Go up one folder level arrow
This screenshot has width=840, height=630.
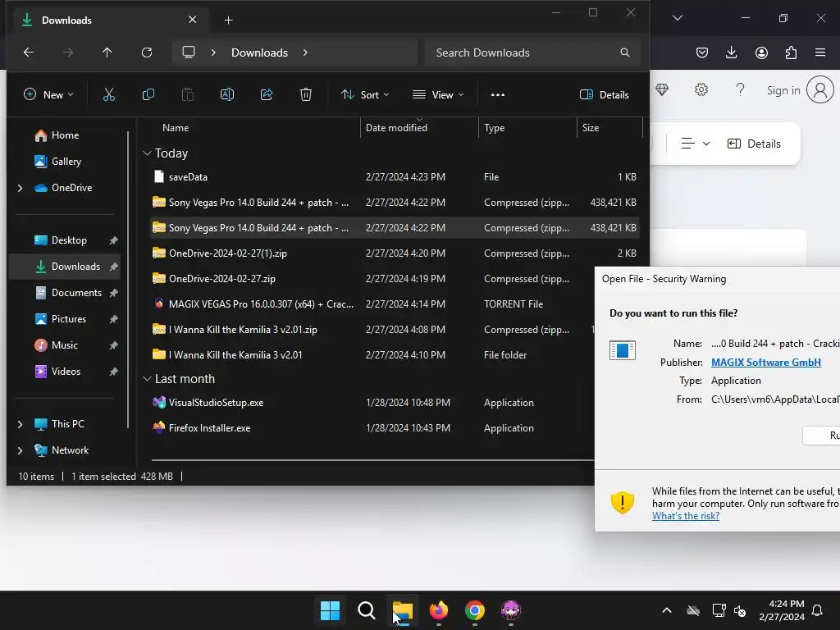tap(107, 52)
